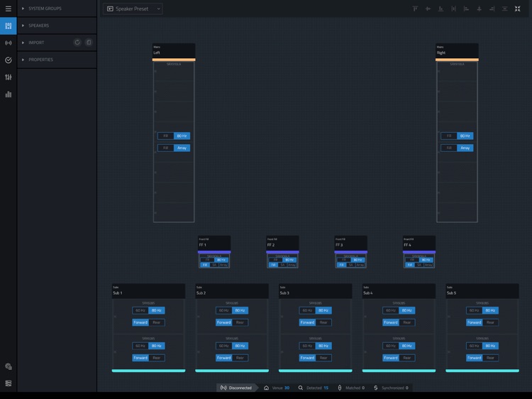Select the FF 1 front fill header
The width and height of the screenshot is (532, 399).
tap(214, 243)
